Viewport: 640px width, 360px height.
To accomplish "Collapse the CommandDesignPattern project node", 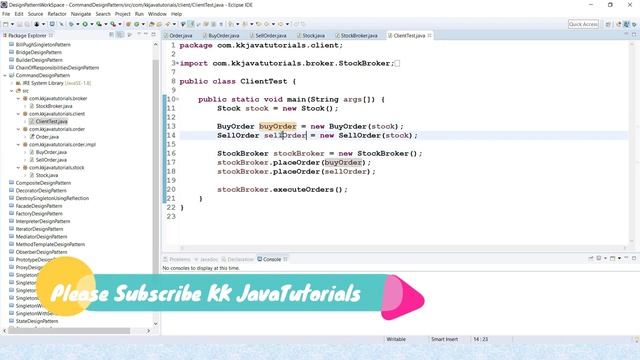I will [x=5, y=76].
